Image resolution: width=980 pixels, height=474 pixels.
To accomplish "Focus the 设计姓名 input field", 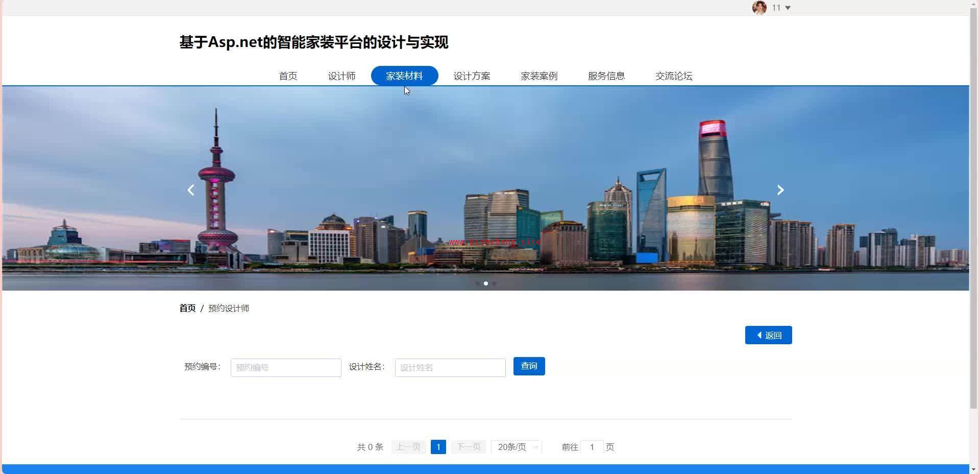I will click(450, 368).
